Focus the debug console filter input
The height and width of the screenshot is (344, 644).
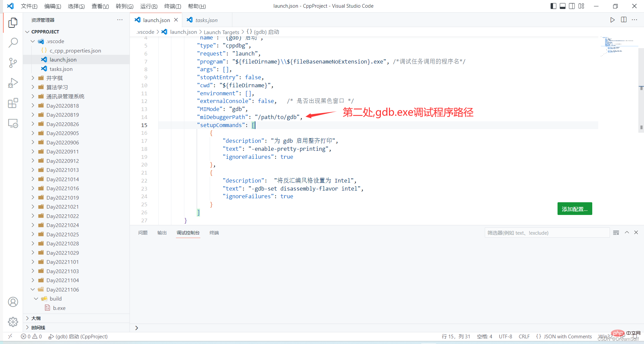click(x=547, y=233)
